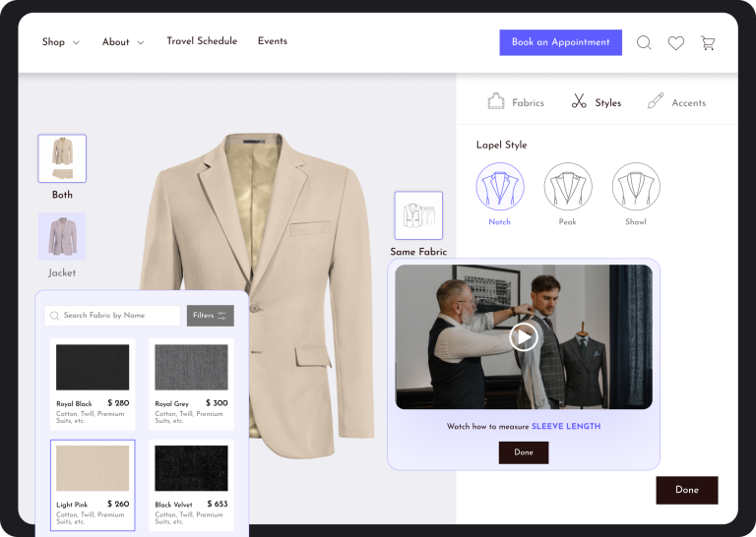The width and height of the screenshot is (756, 537).
Task: Play the sleeve length tutorial video
Action: tap(523, 336)
